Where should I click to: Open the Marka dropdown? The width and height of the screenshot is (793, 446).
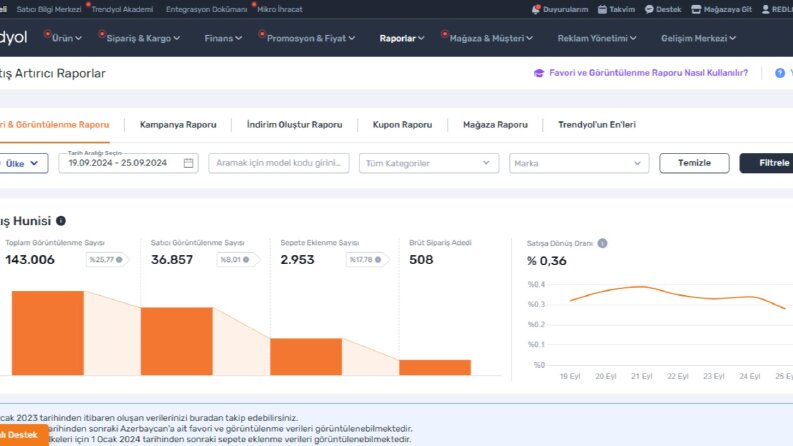[579, 163]
